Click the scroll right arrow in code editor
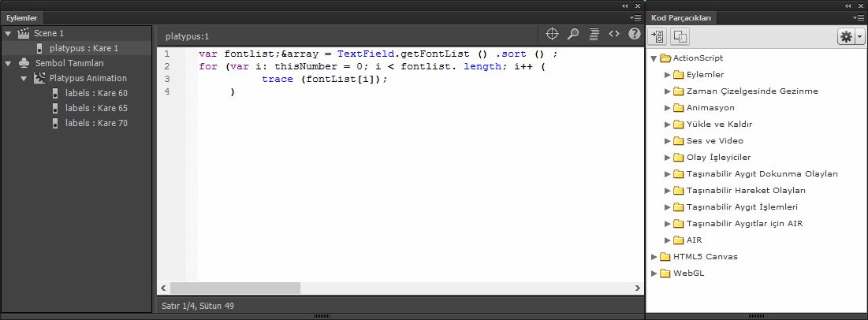Image resolution: width=868 pixels, height=320 pixels. click(637, 288)
